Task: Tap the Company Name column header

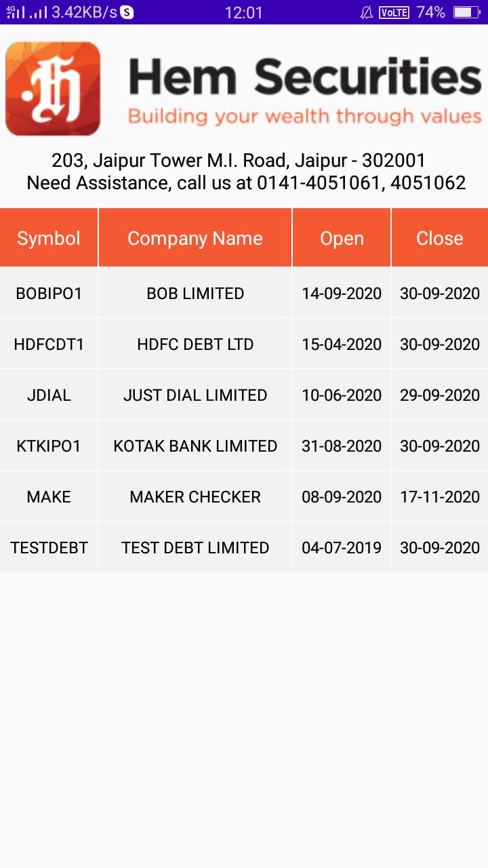Action: [195, 238]
